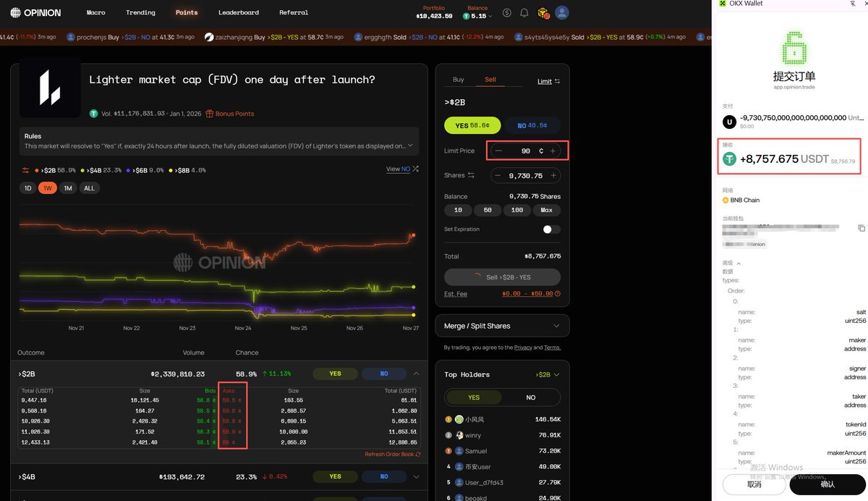The height and width of the screenshot is (501, 868).
Task: Click the shuffle icon next to View NO
Action: click(x=415, y=169)
